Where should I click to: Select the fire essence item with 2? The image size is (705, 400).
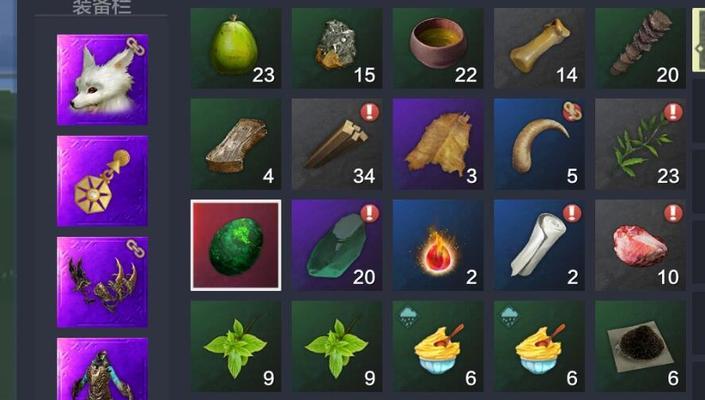pyautogui.click(x=438, y=245)
